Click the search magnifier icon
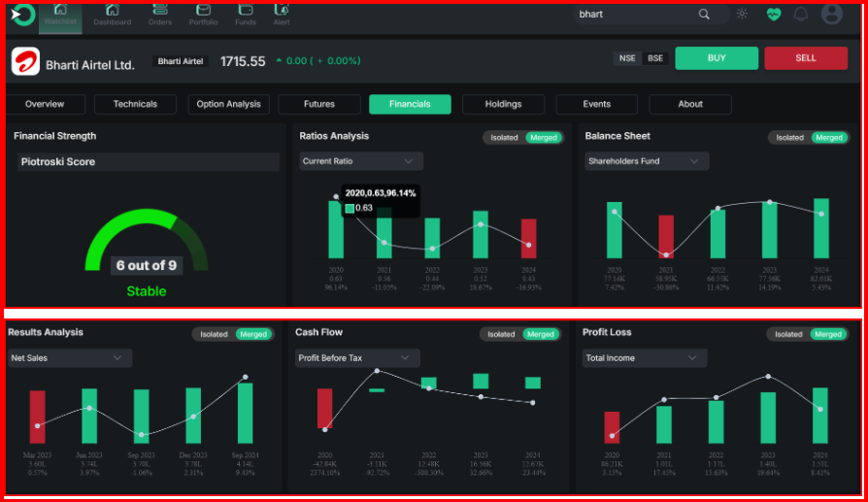Screen dimensions: 868x502 point(704,15)
